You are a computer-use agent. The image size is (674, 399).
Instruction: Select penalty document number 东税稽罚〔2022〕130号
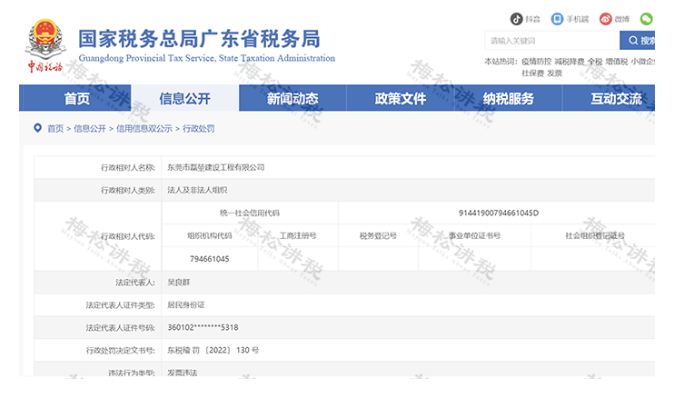(213, 350)
